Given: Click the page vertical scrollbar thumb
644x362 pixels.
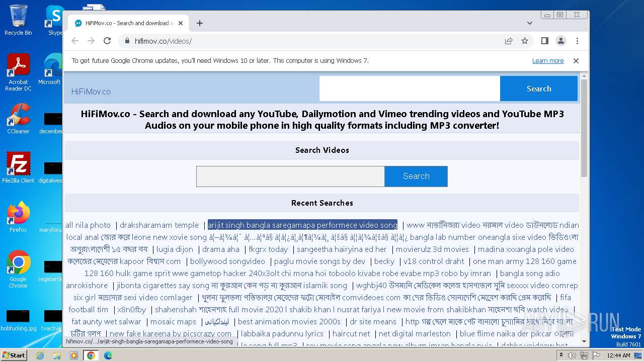Looking at the screenshot, I should [584, 128].
